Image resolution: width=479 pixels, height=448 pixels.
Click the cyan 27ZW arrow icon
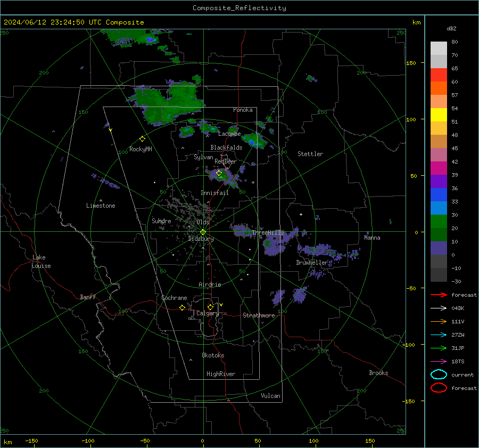(x=439, y=335)
